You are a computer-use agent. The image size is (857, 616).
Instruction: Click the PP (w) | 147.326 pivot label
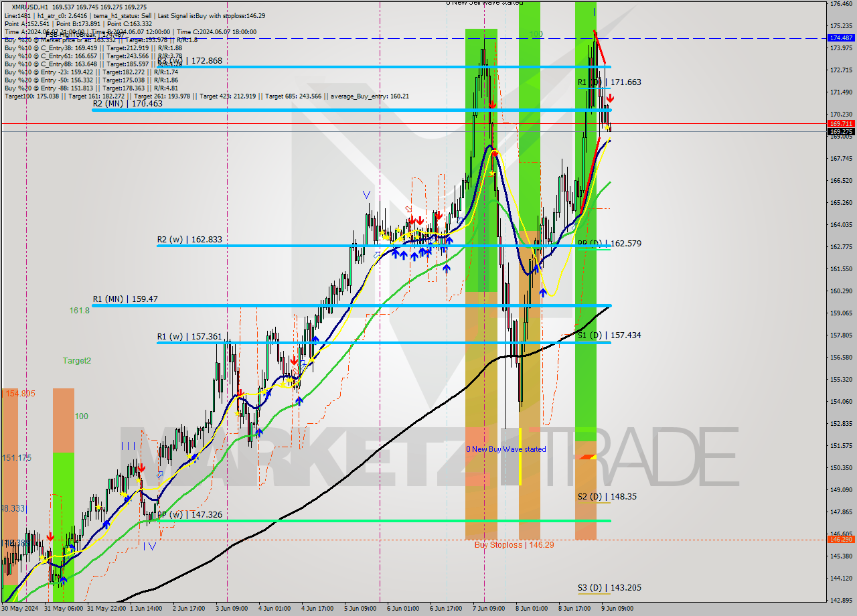(x=189, y=515)
